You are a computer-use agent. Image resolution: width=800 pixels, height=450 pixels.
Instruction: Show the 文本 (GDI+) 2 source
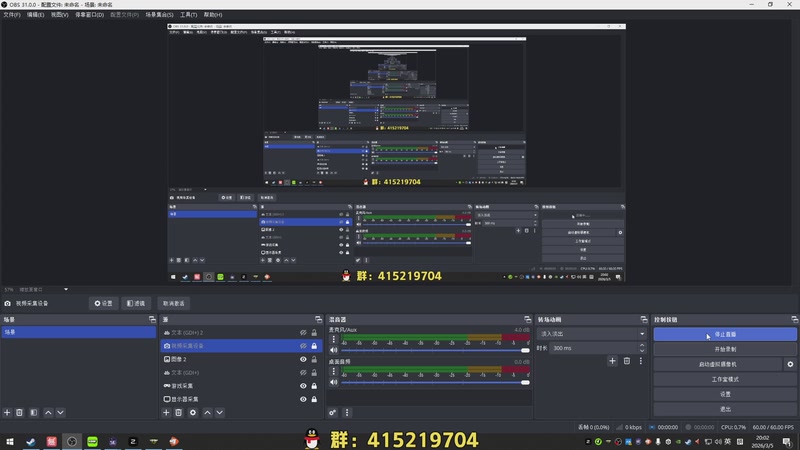click(303, 333)
